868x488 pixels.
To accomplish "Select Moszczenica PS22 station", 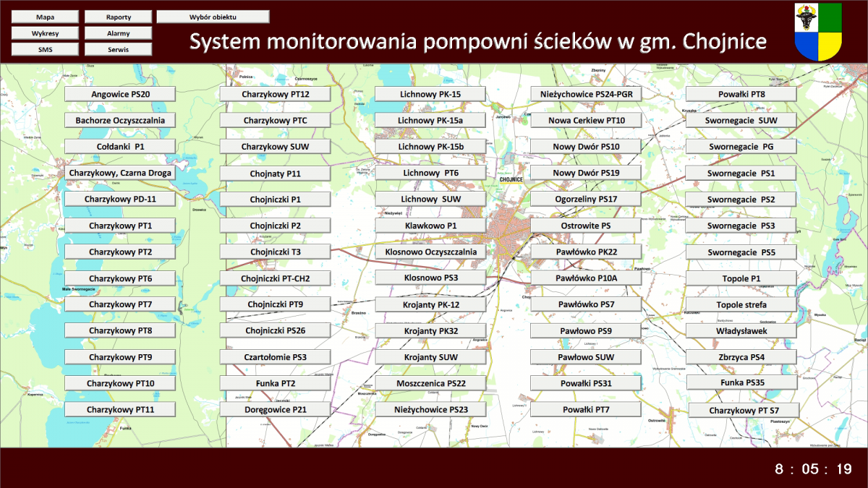I will [431, 383].
